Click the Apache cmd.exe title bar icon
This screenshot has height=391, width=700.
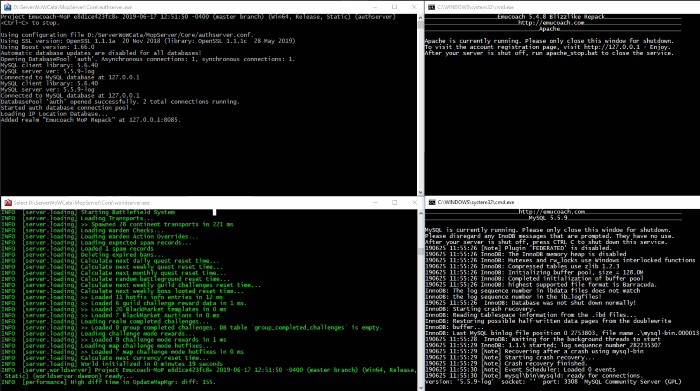pos(432,7)
